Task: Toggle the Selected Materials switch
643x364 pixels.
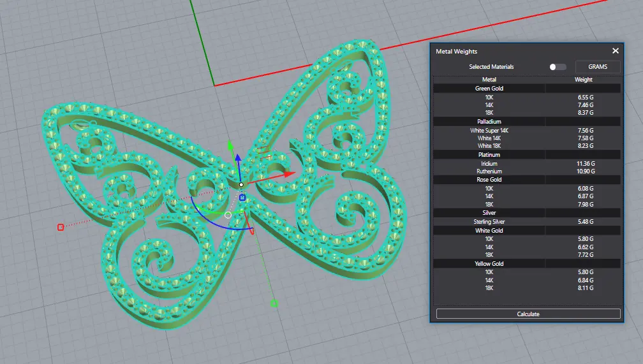Action: tap(558, 67)
